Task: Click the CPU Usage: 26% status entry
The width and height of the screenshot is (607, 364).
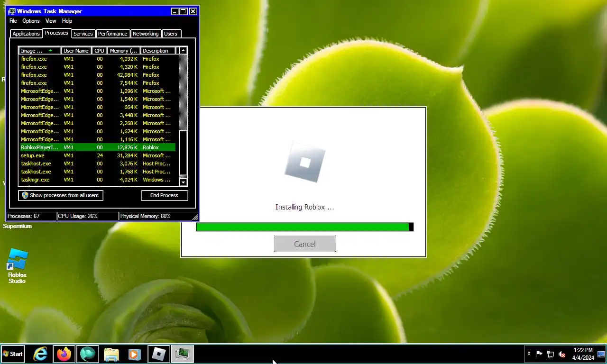Action: [87, 216]
